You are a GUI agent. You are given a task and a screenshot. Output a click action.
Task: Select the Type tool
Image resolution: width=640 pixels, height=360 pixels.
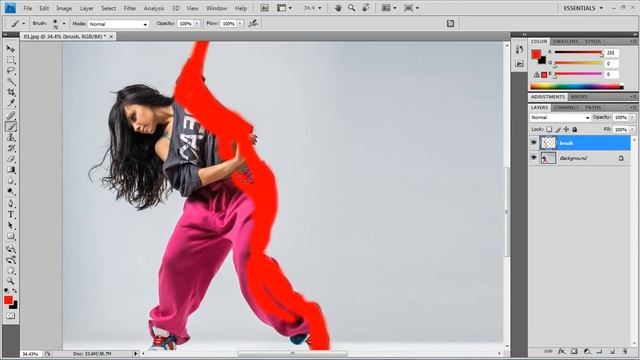tap(11, 215)
